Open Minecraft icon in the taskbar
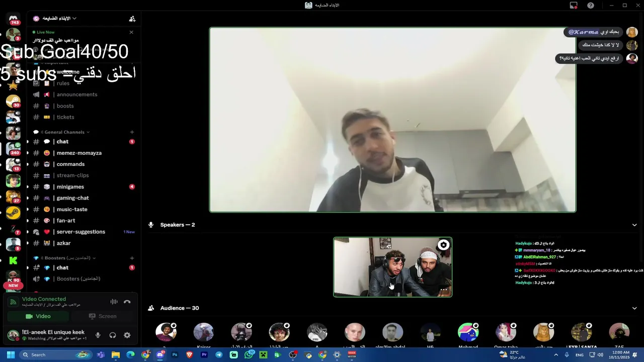Image resolution: width=644 pixels, height=362 pixels. [263, 355]
